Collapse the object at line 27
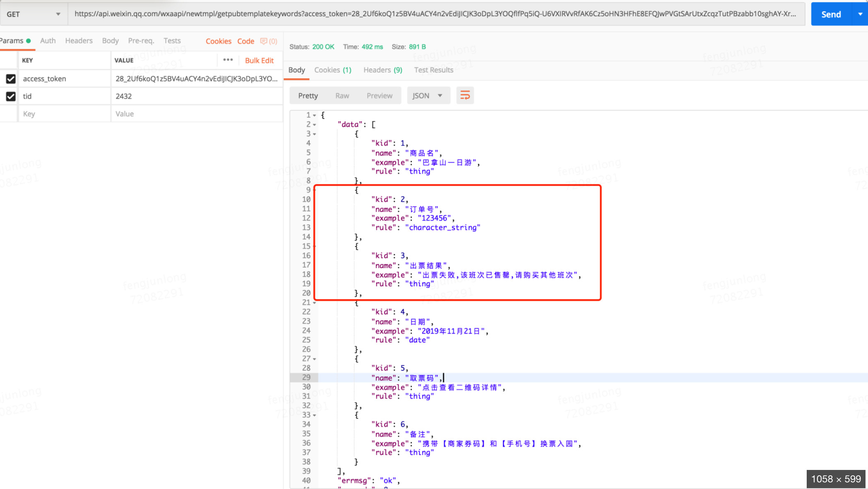Image resolution: width=868 pixels, height=489 pixels. [x=314, y=359]
